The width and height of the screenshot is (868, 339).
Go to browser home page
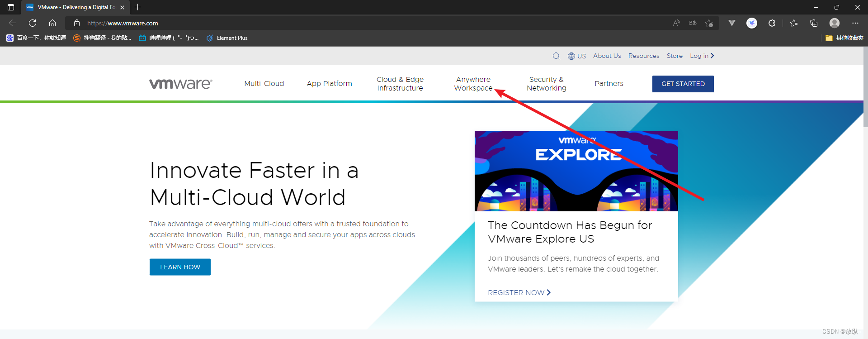pyautogui.click(x=52, y=23)
